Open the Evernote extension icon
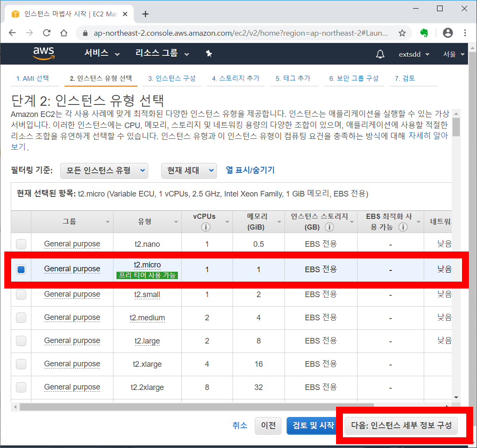Viewport: 477px width, 448px height. [x=424, y=33]
